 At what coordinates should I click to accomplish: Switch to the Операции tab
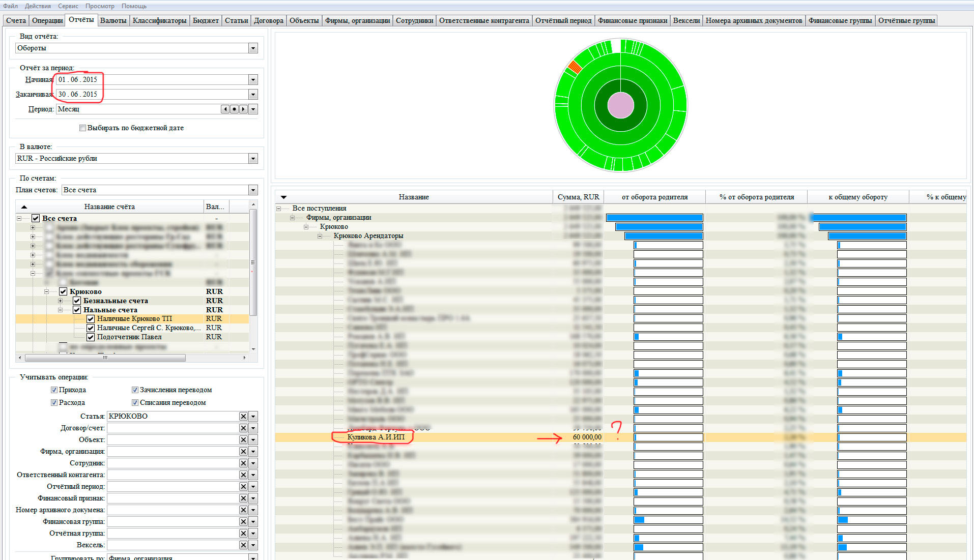(47, 21)
